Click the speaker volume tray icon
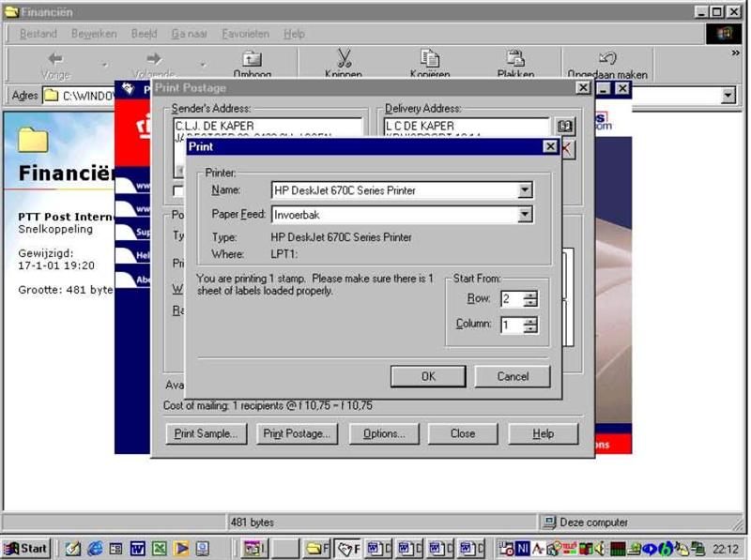The height and width of the screenshot is (560, 751). (601, 549)
